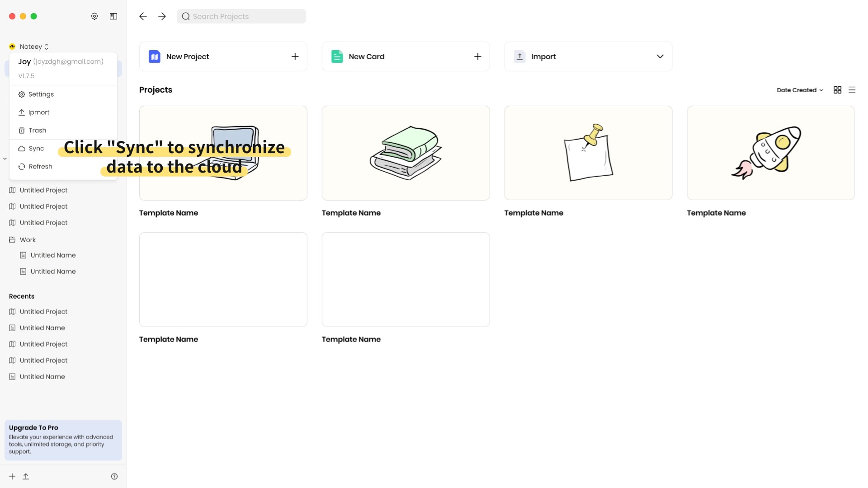
Task: Click the Search Projects field
Action: [x=241, y=16]
